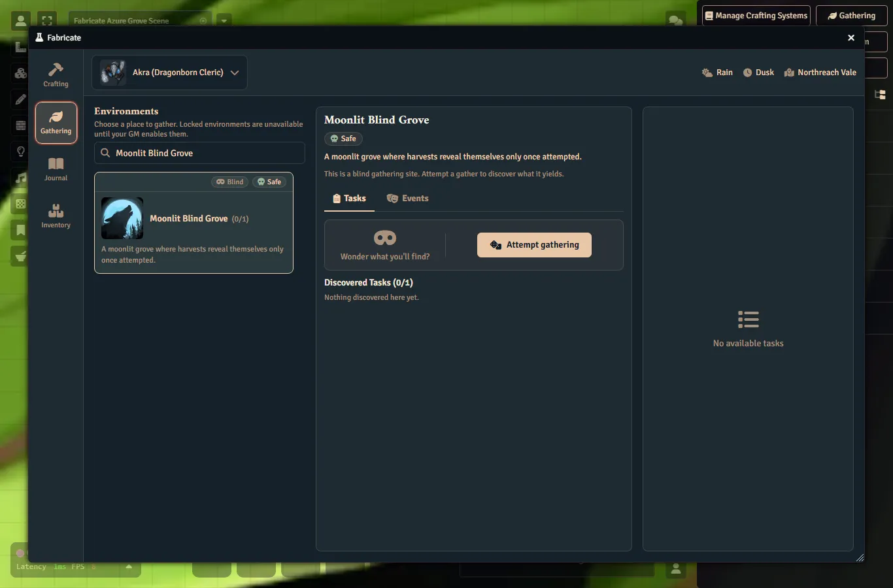The height and width of the screenshot is (588, 893).
Task: Click the list icon above 'No available tasks'
Action: click(x=749, y=319)
